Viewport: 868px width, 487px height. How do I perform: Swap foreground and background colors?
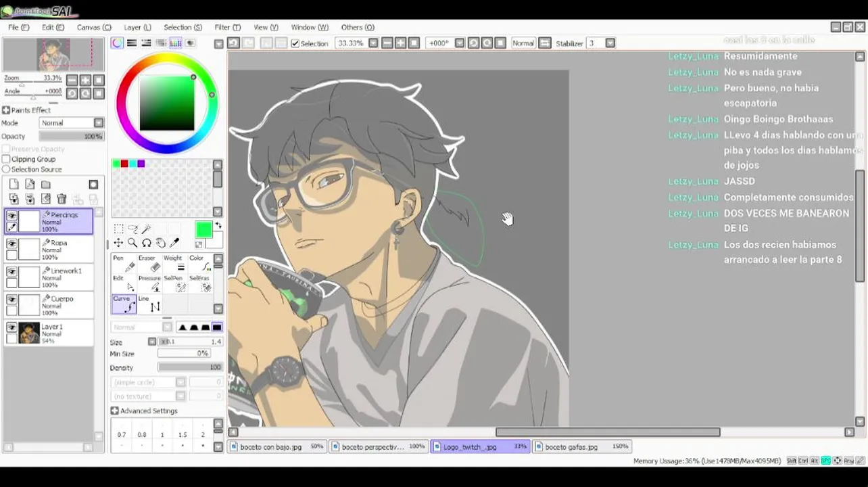click(x=218, y=226)
